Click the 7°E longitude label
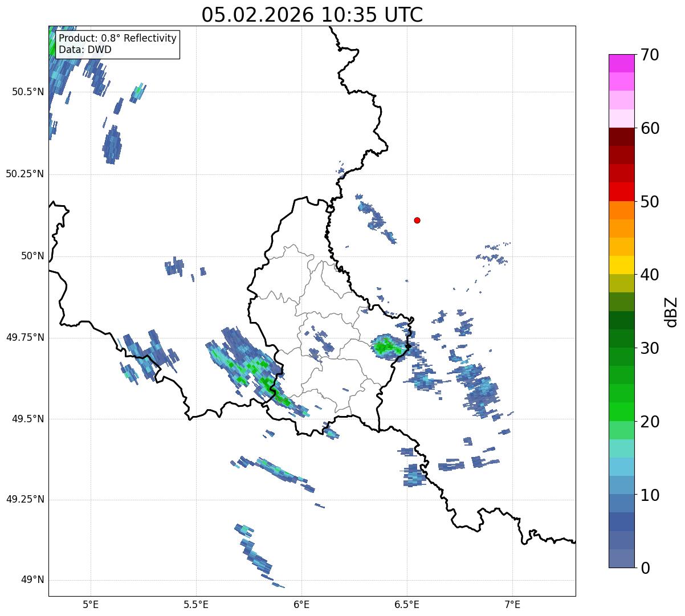The height and width of the screenshot is (616, 685). pyautogui.click(x=512, y=605)
